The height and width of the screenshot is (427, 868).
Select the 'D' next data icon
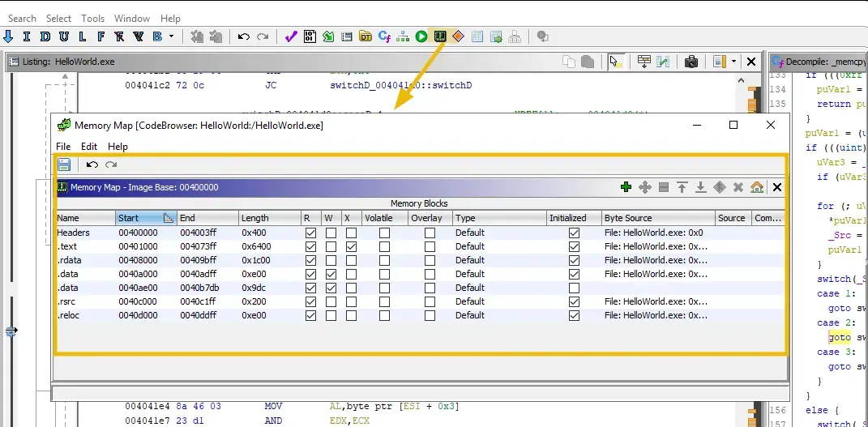tap(45, 36)
